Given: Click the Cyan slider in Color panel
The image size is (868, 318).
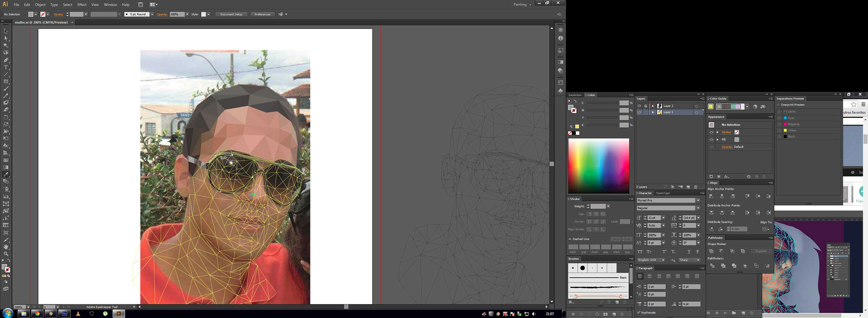Looking at the screenshot, I should (x=602, y=103).
